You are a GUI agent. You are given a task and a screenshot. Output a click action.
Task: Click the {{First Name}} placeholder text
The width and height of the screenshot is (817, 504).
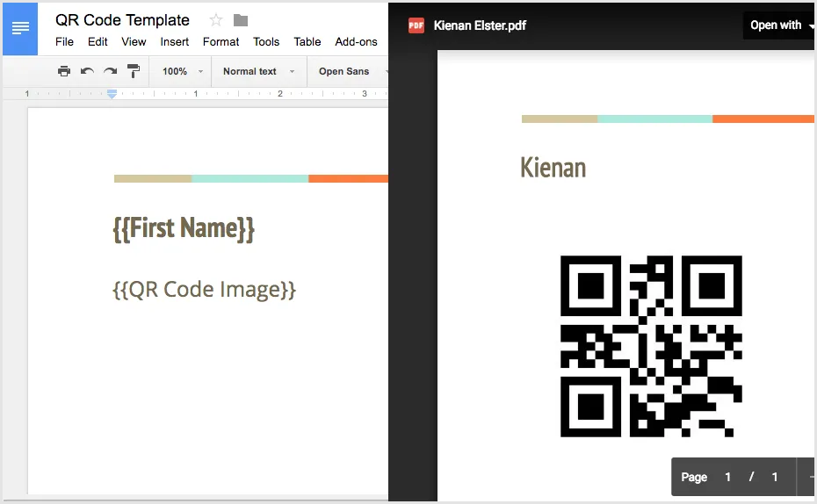click(184, 228)
